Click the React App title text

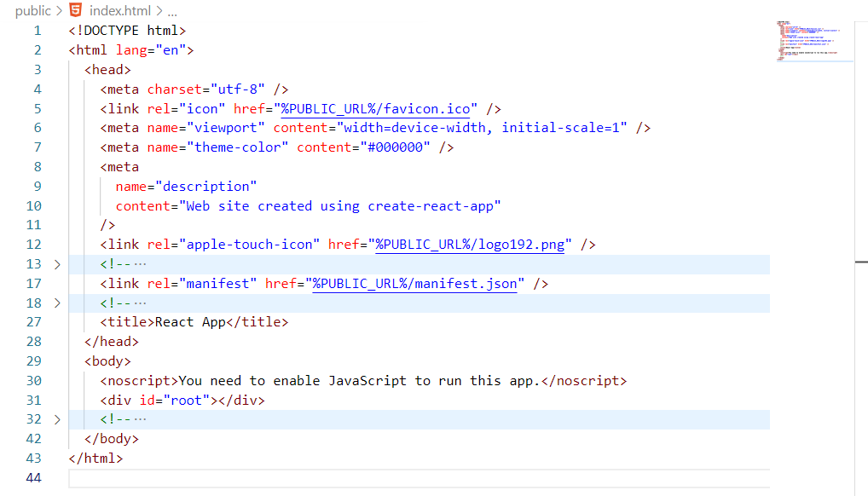[189, 322]
